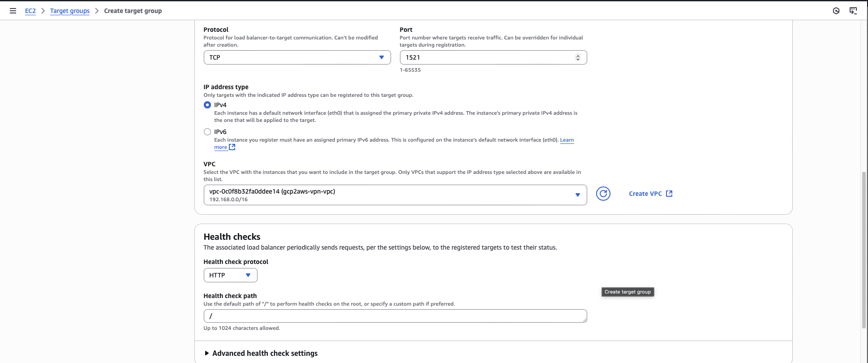Open the CloudShell screen icon top right
This screenshot has height=363, width=868.
853,11
